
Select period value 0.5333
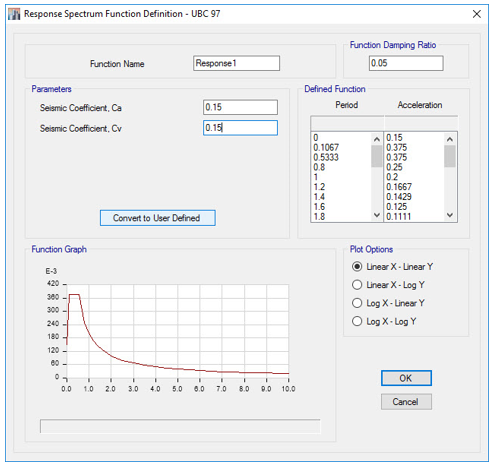coord(326,157)
